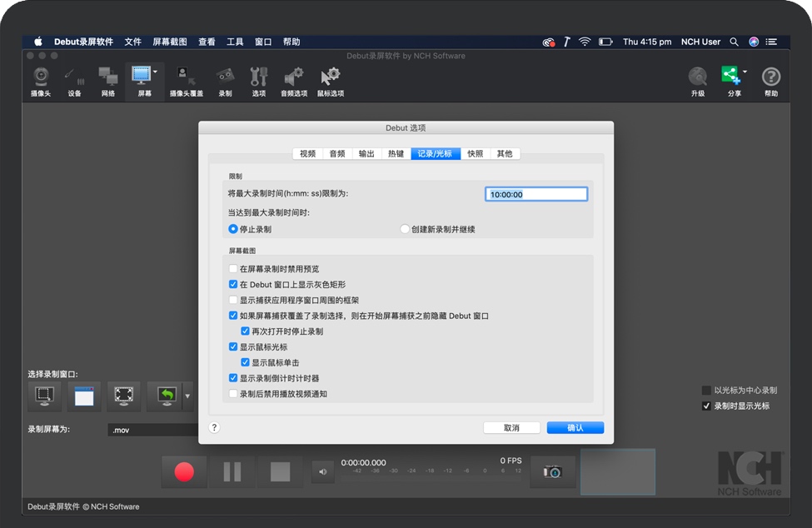The image size is (812, 528).
Task: Select 创建新录制并继续 radio button
Action: (x=405, y=229)
